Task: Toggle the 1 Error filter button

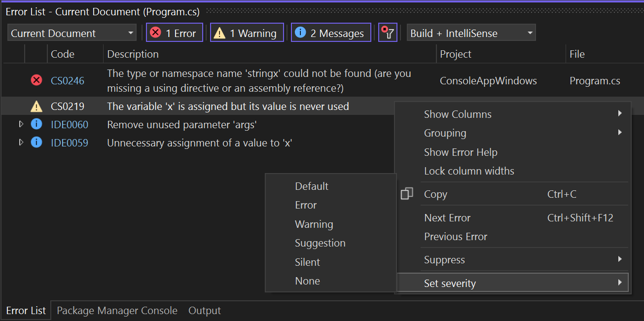Action: point(174,32)
